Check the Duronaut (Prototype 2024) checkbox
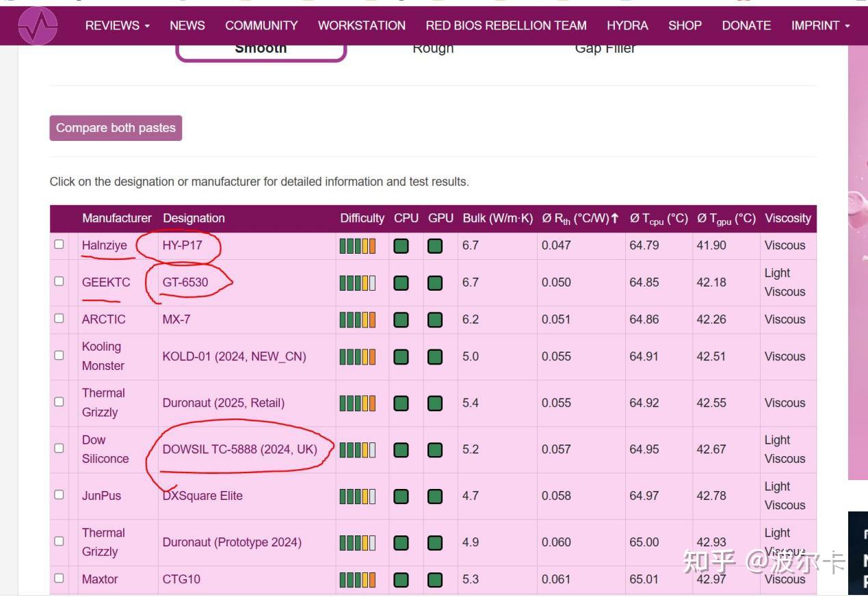Viewport: 868px width, 597px height. click(59, 541)
